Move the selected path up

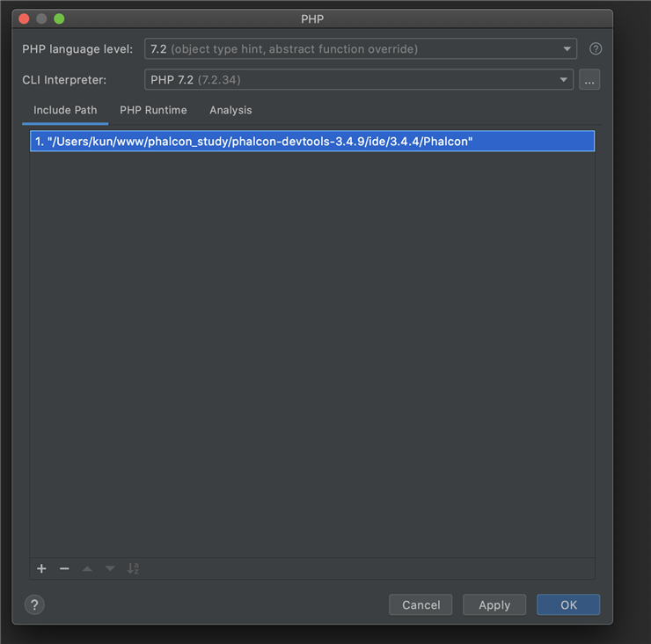pyautogui.click(x=87, y=568)
